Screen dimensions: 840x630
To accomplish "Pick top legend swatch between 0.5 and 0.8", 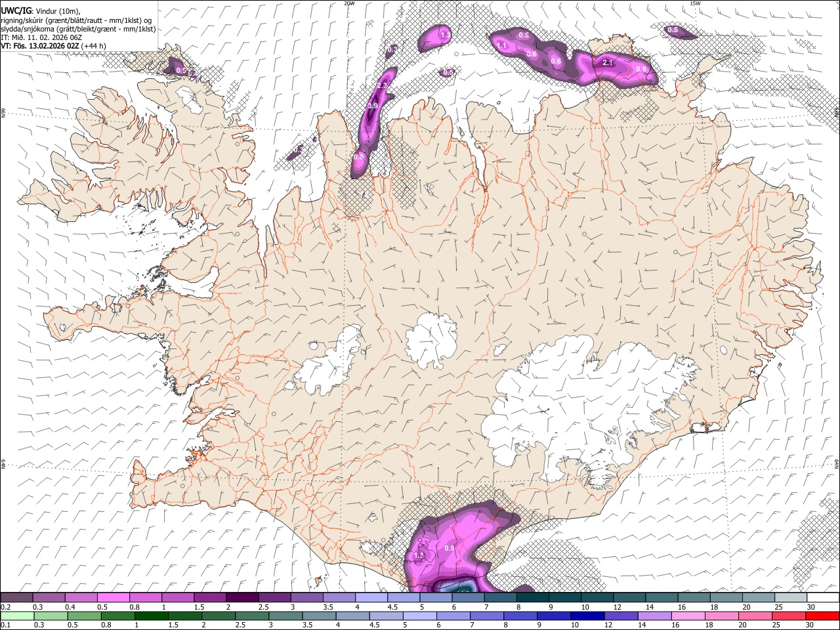I will [113, 597].
